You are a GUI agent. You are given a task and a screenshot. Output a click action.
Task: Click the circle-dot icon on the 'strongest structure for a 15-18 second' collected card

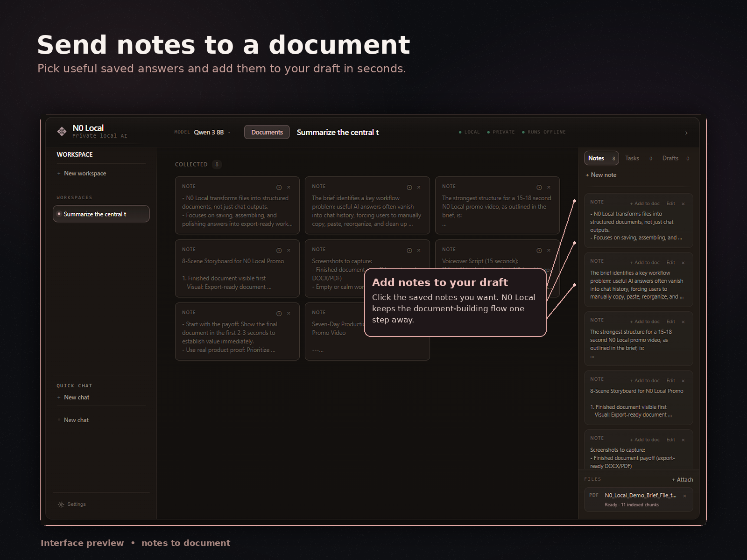click(x=539, y=188)
